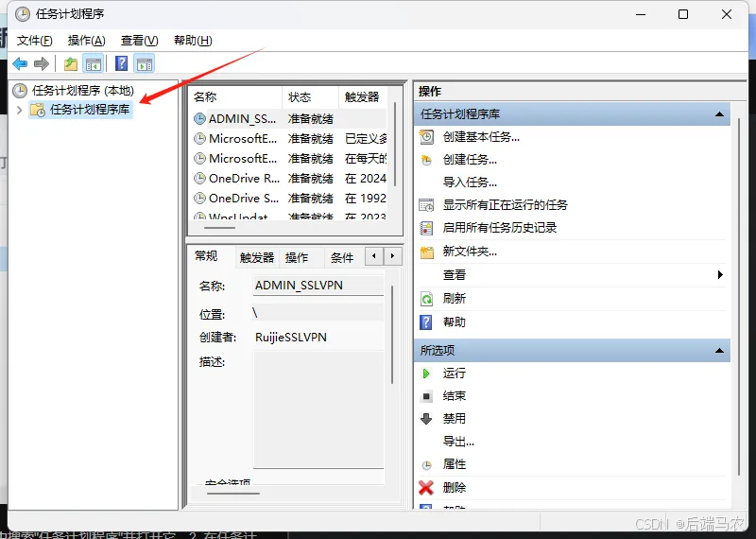
Task: Expand the 任务计划程序库 tree node chevron
Action: pyautogui.click(x=19, y=110)
